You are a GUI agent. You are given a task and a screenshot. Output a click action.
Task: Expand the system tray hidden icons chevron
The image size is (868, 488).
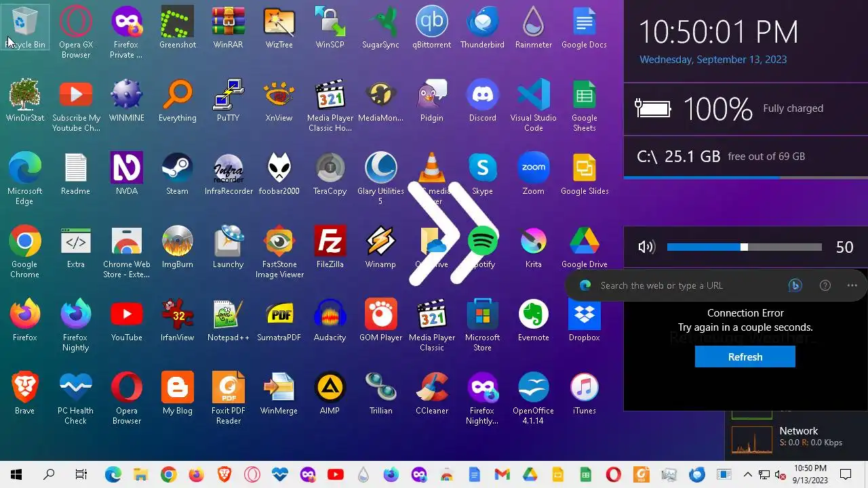coord(747,474)
